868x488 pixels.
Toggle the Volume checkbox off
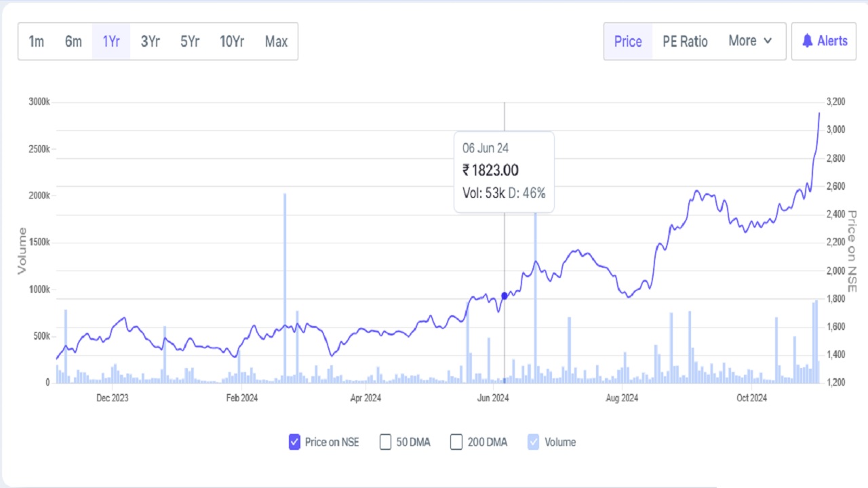[x=534, y=442]
